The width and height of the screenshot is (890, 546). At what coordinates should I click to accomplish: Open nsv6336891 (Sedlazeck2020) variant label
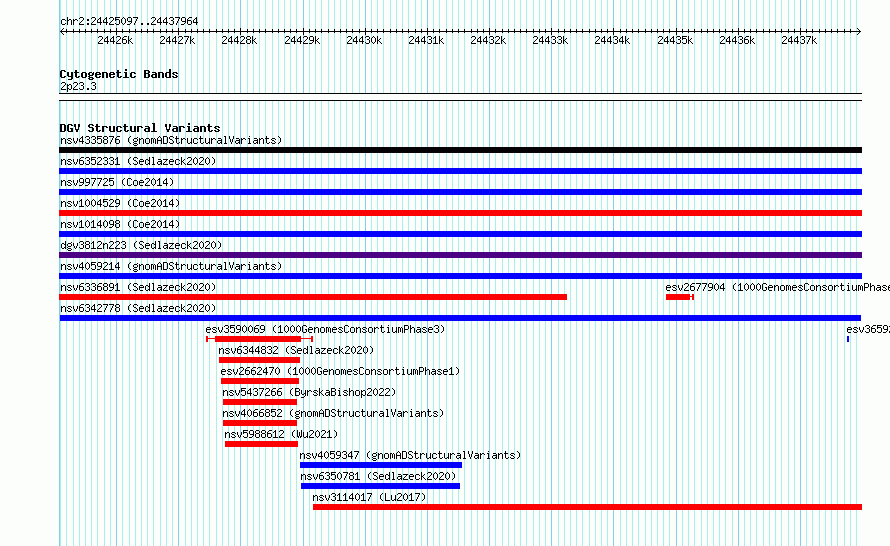(138, 287)
